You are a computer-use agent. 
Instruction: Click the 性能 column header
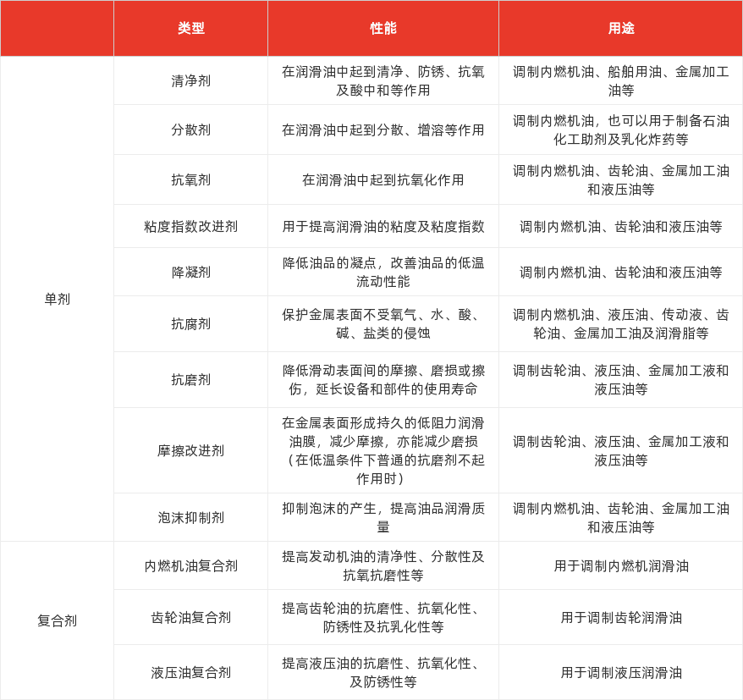383,29
